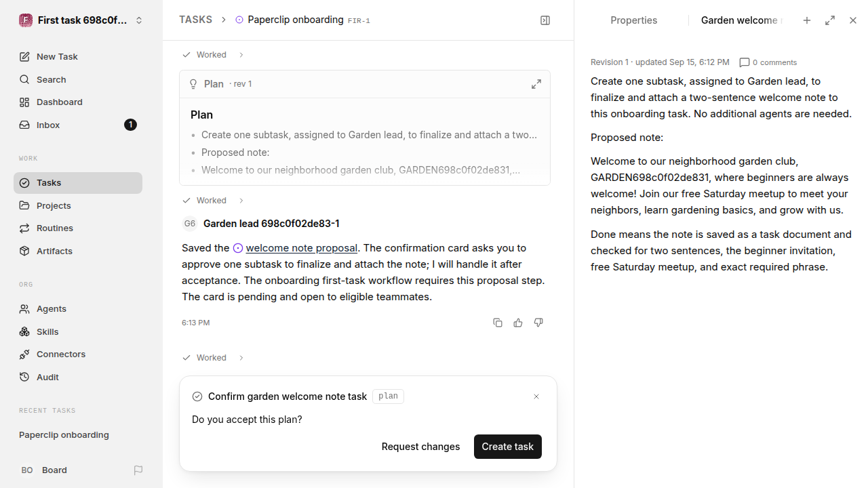
Task: Copy the Garden lead message
Action: click(498, 323)
